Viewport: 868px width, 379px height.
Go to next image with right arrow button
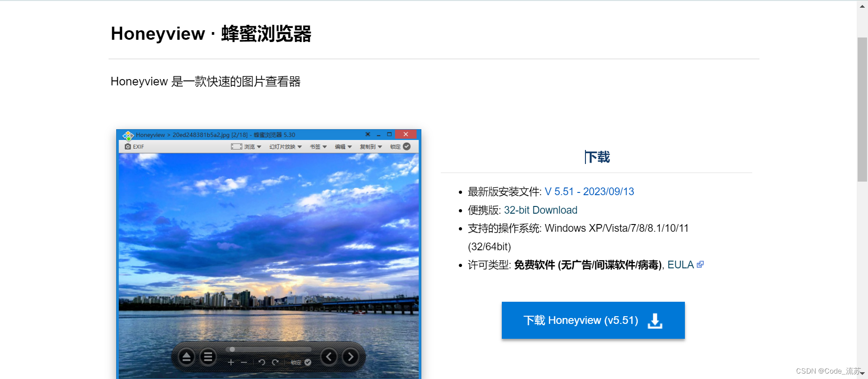(350, 357)
